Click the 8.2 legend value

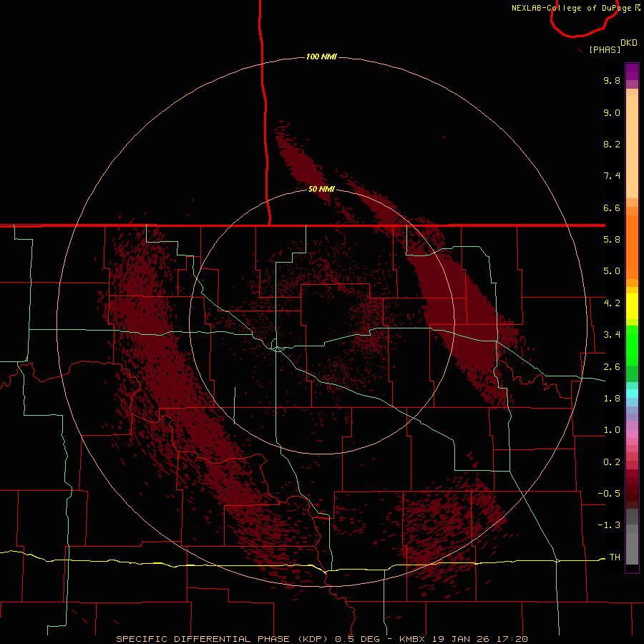click(612, 144)
